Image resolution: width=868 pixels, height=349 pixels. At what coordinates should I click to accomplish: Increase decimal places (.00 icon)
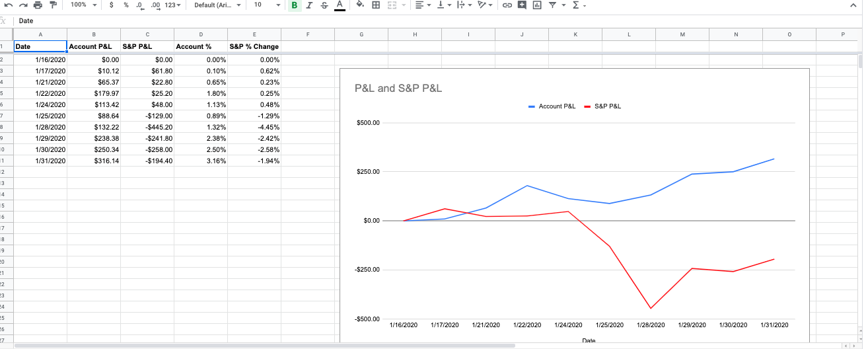pyautogui.click(x=156, y=5)
